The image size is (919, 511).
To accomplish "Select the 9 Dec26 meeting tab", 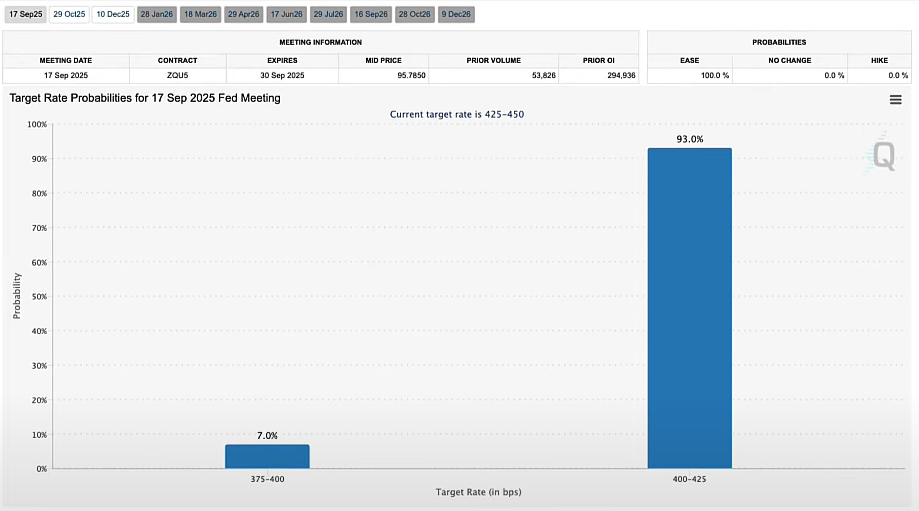I will [x=456, y=14].
